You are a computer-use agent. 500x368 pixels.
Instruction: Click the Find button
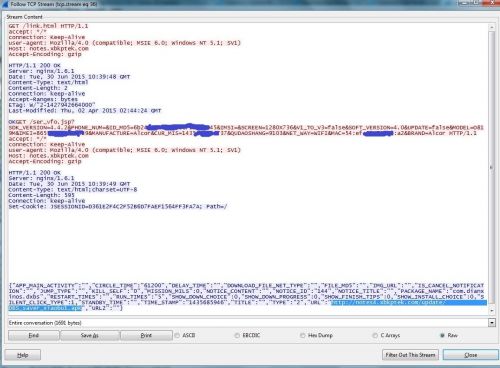point(34,335)
